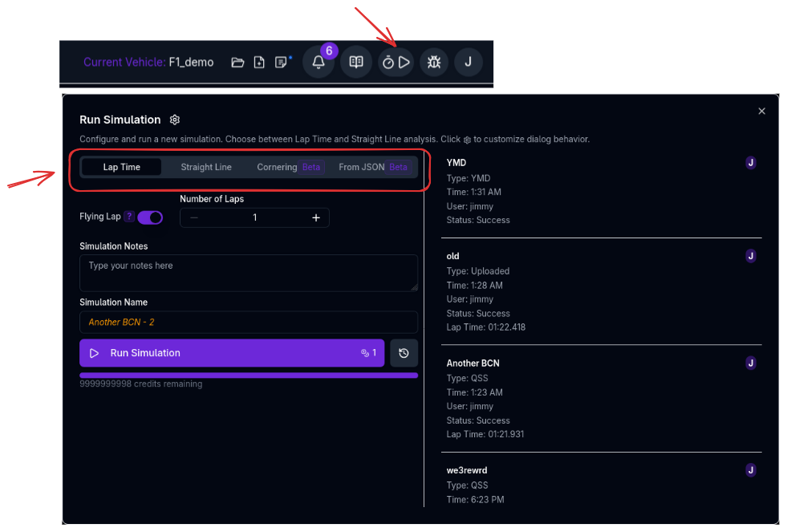Open the J user avatar menu
Screen dimensions: 787x532
point(469,63)
